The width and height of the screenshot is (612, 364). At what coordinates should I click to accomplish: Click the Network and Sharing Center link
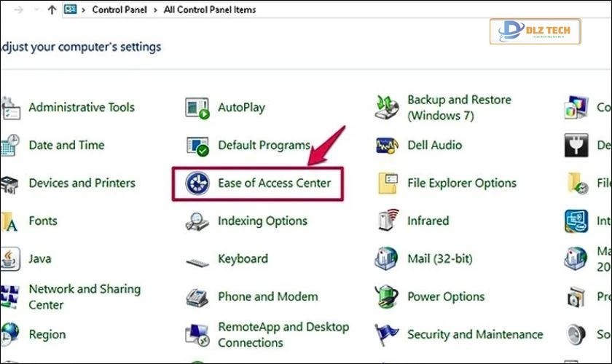pos(82,297)
